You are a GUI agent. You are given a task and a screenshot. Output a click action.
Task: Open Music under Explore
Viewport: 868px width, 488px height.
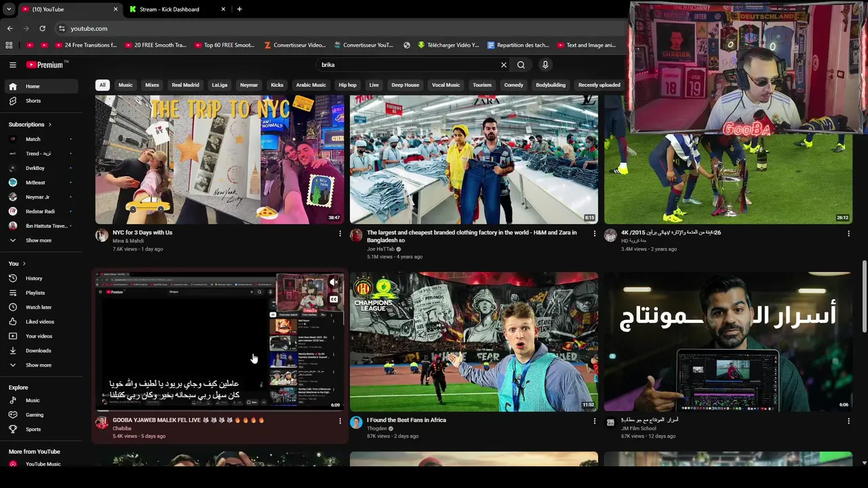(x=40, y=401)
